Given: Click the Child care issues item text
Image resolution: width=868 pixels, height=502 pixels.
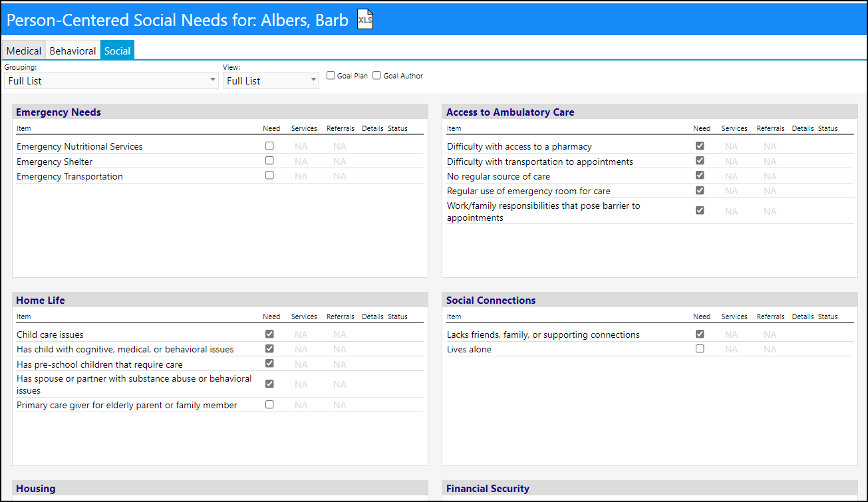Looking at the screenshot, I should pos(50,334).
